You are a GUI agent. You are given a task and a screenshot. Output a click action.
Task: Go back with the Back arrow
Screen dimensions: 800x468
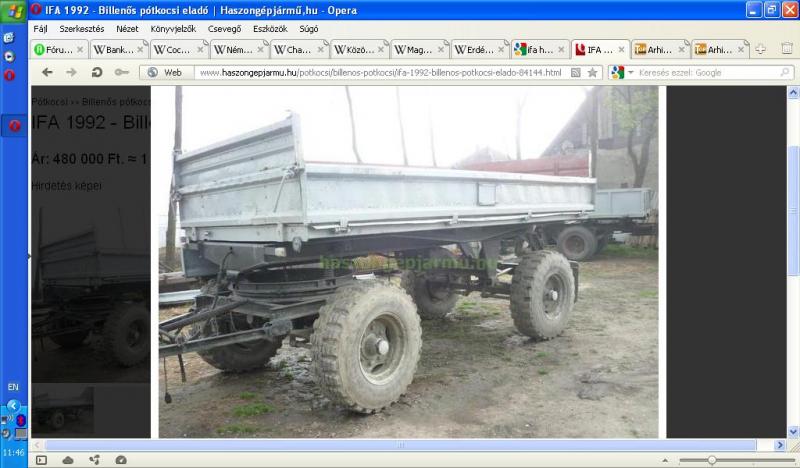47,72
